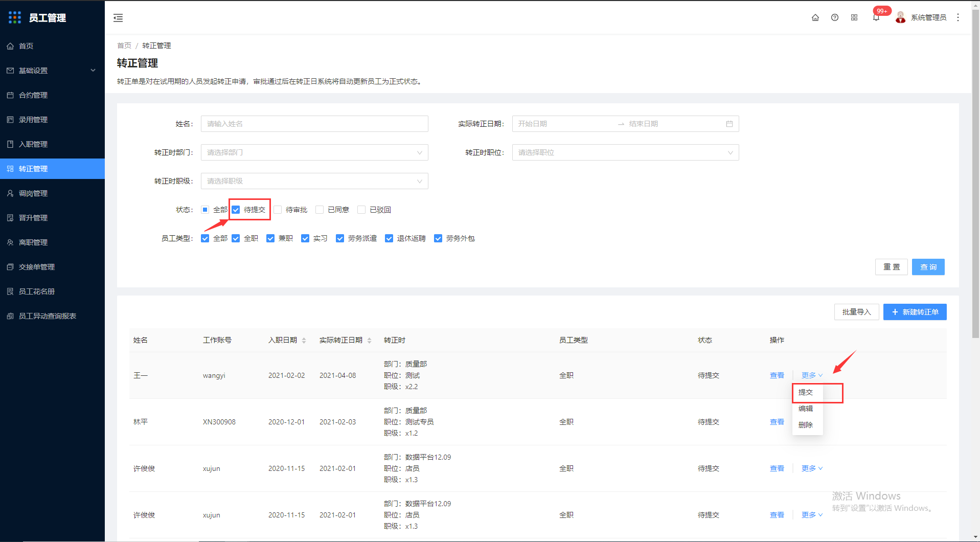Check the 已同意 status checkbox
980x542 pixels.
pos(320,210)
